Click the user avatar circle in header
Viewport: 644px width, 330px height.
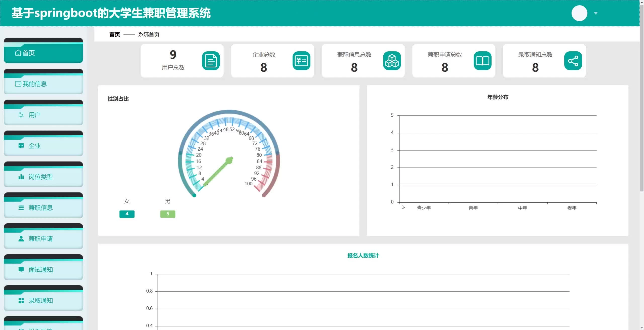[x=579, y=13]
